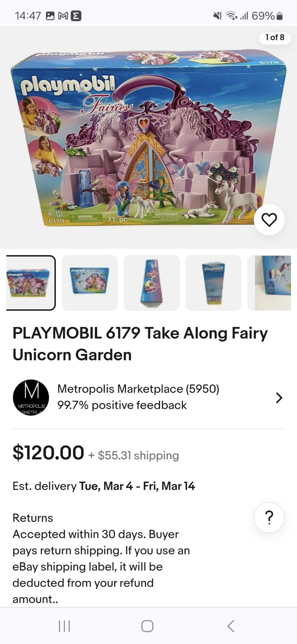The width and height of the screenshot is (297, 644).
Task: Tap the 1 of 8 image counter
Action: pos(275,37)
